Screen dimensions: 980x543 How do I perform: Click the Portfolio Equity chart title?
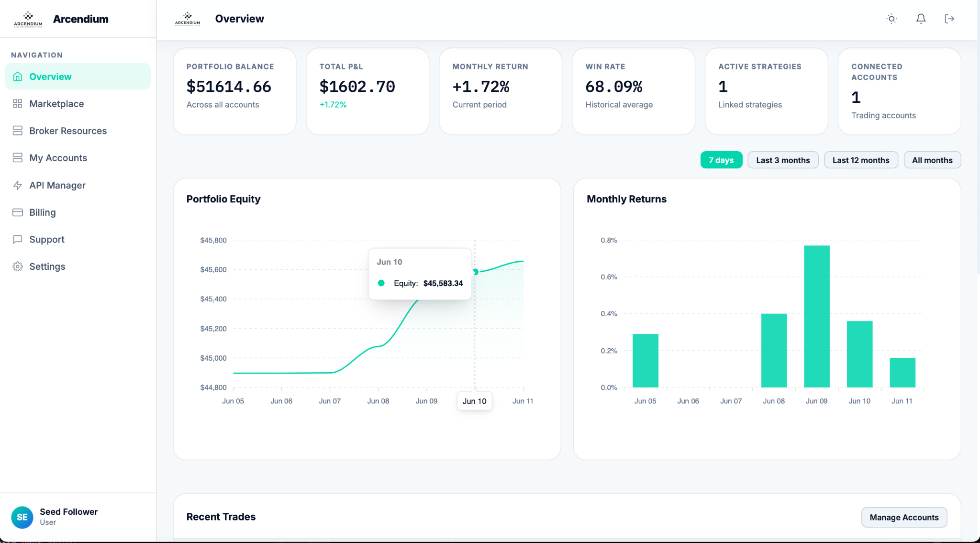(223, 199)
